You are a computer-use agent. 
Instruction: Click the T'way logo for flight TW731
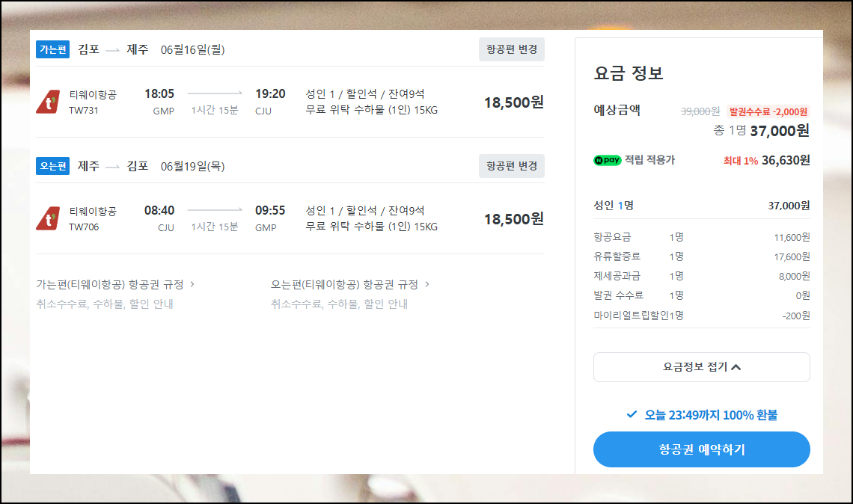(48, 102)
